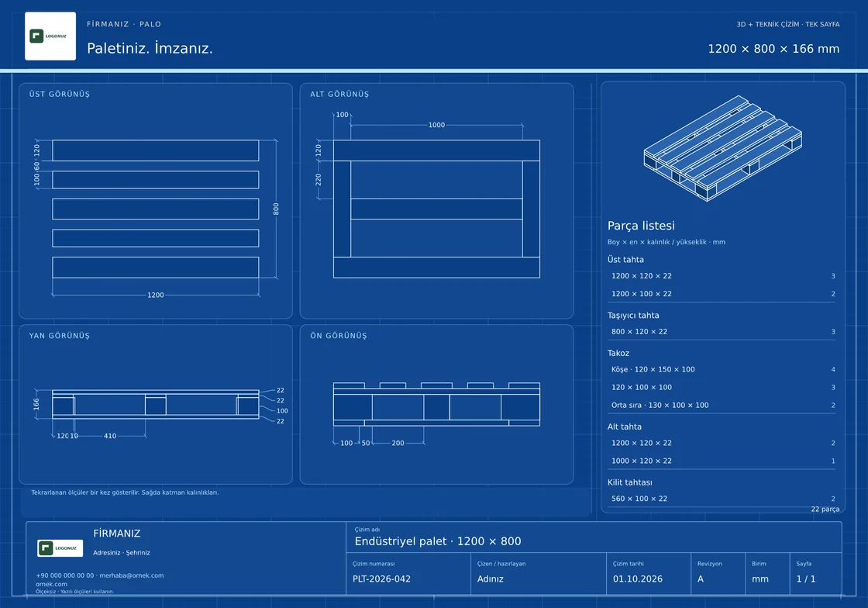Select "3D + TEKNİK ÇİZİM · TEK SAYFA" label
The height and width of the screenshot is (608, 868).
click(787, 24)
